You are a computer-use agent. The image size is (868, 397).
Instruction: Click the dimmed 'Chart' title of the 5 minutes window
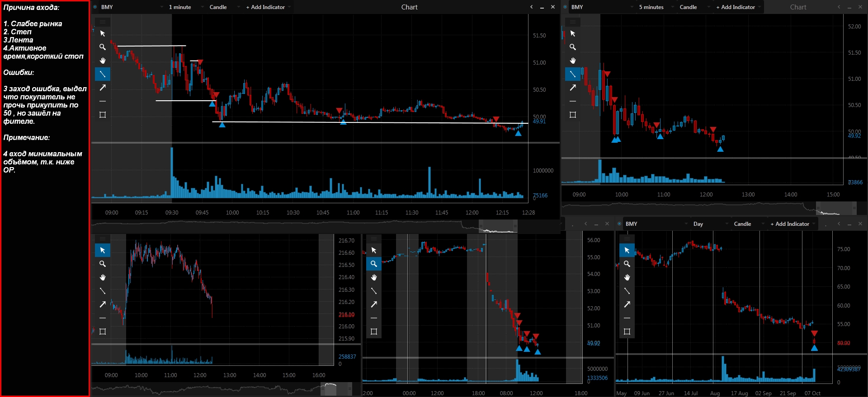coord(798,7)
